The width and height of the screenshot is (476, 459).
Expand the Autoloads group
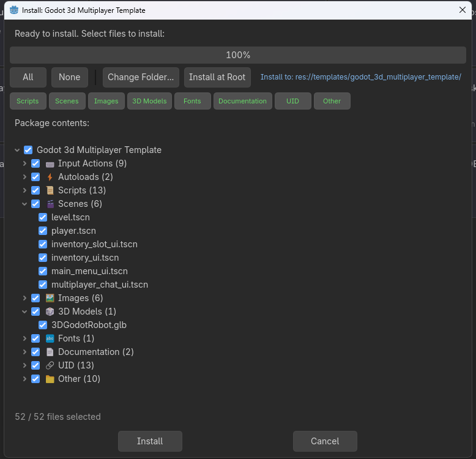[x=24, y=177]
